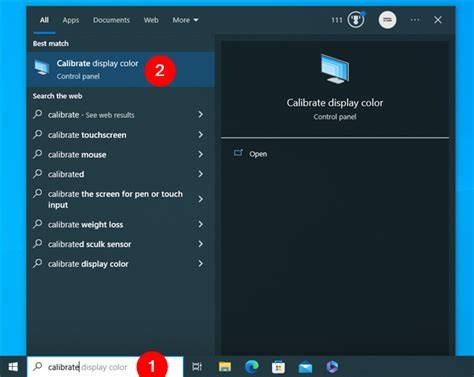Click the search icon beside calibrate mouse
Screen dimensions: 474x377
point(38,154)
